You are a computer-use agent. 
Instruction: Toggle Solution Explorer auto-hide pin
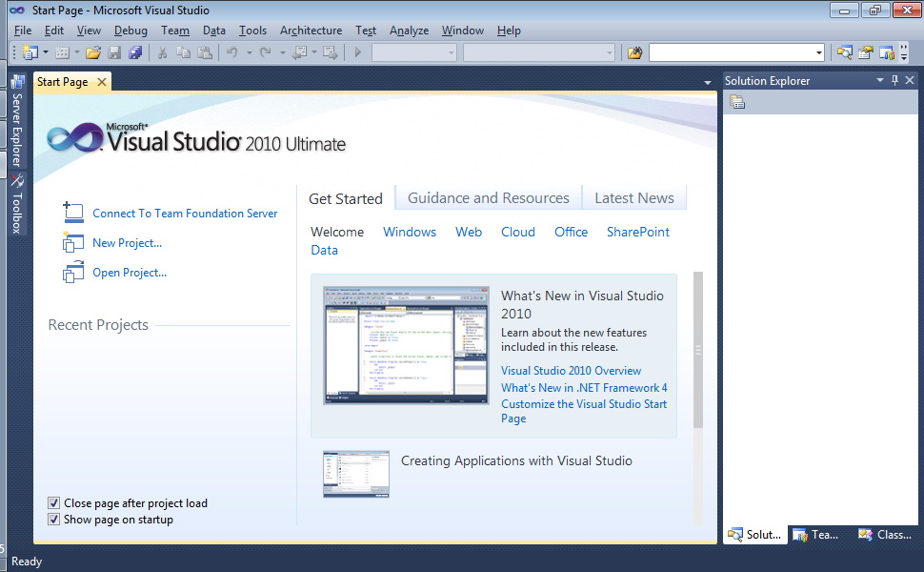[x=894, y=80]
